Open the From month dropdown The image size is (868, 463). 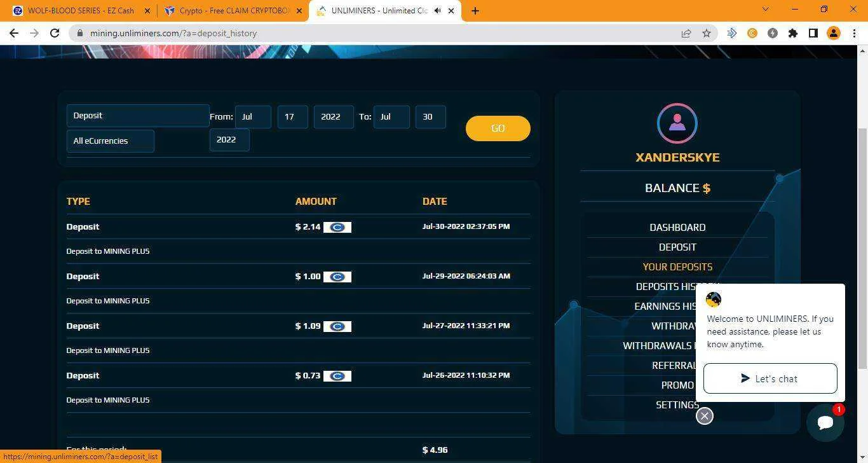click(253, 117)
